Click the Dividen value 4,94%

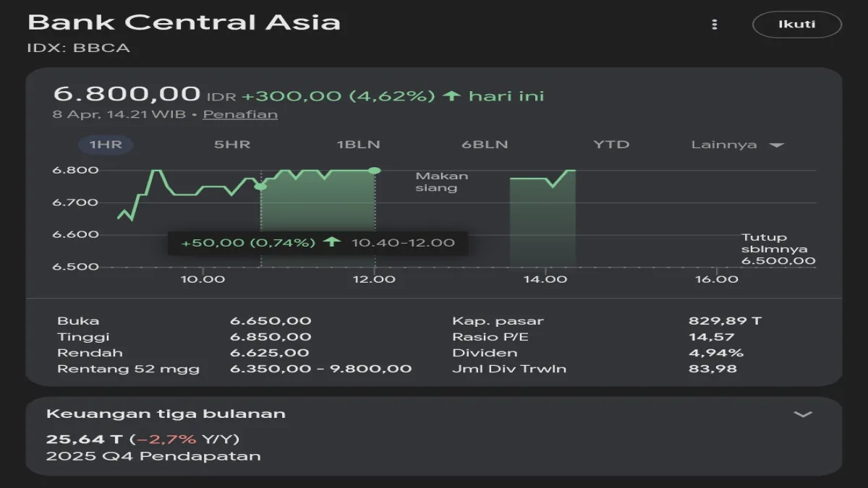click(715, 353)
